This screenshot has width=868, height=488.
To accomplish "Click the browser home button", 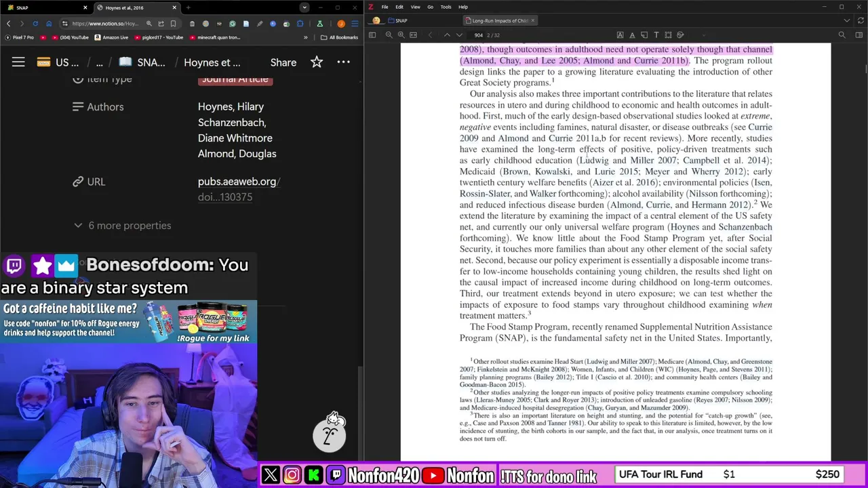I will (49, 24).
